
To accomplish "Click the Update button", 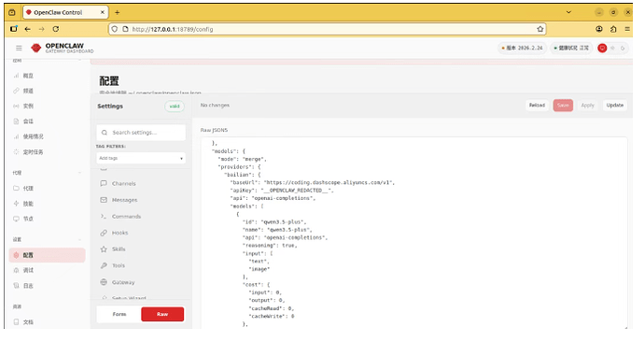I will pos(614,106).
